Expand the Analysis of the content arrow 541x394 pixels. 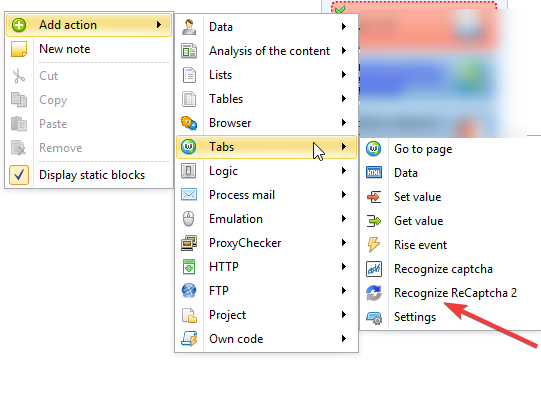pos(344,51)
